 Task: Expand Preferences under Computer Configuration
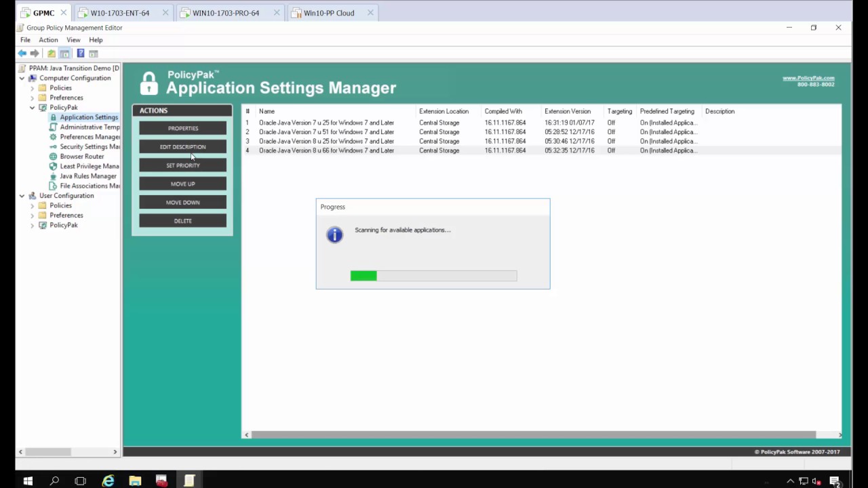point(32,98)
